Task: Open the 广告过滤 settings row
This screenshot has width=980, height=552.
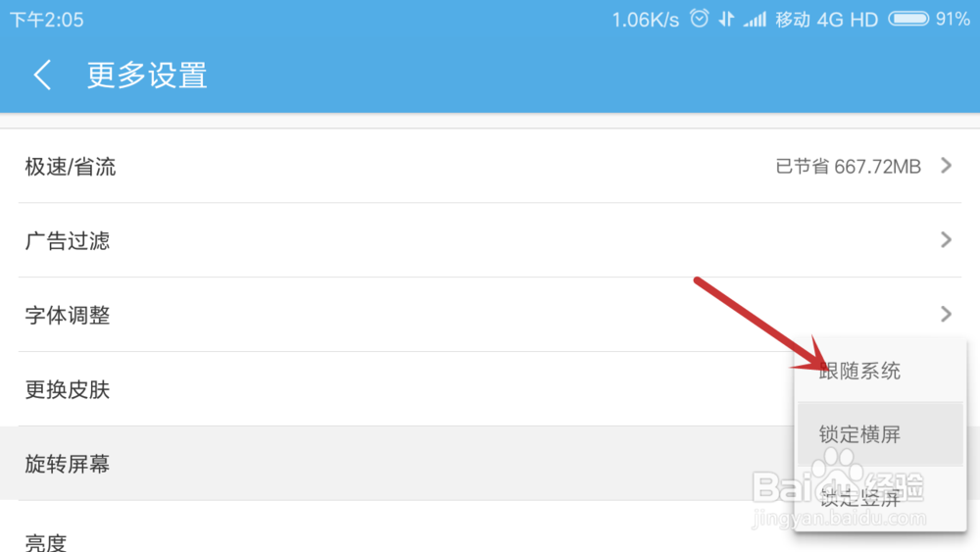Action: 490,240
